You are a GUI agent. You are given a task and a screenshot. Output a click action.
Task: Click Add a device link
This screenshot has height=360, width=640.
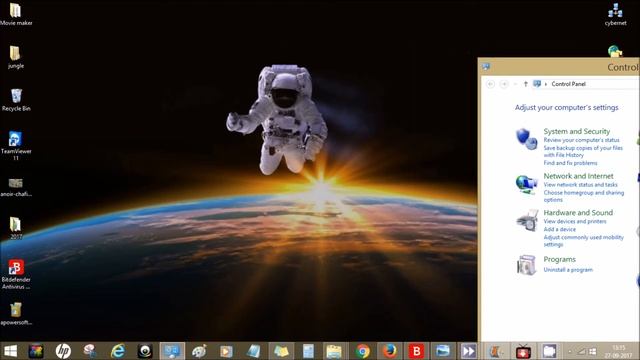[560, 229]
